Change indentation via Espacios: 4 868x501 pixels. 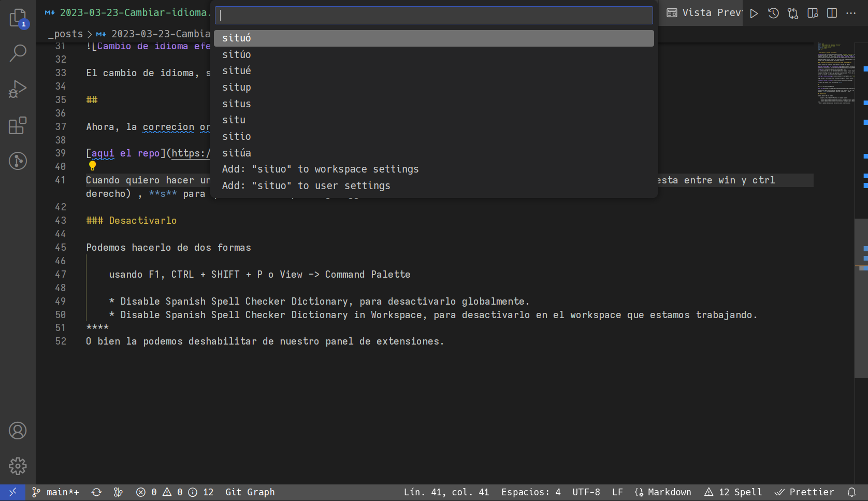(531, 492)
